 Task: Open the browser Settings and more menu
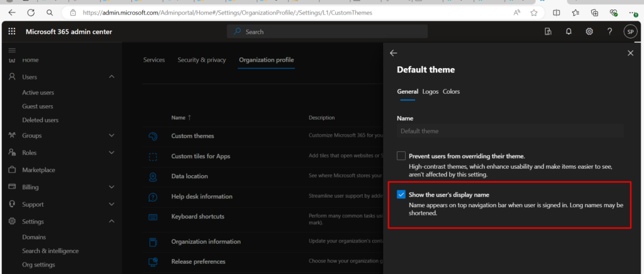[633, 13]
